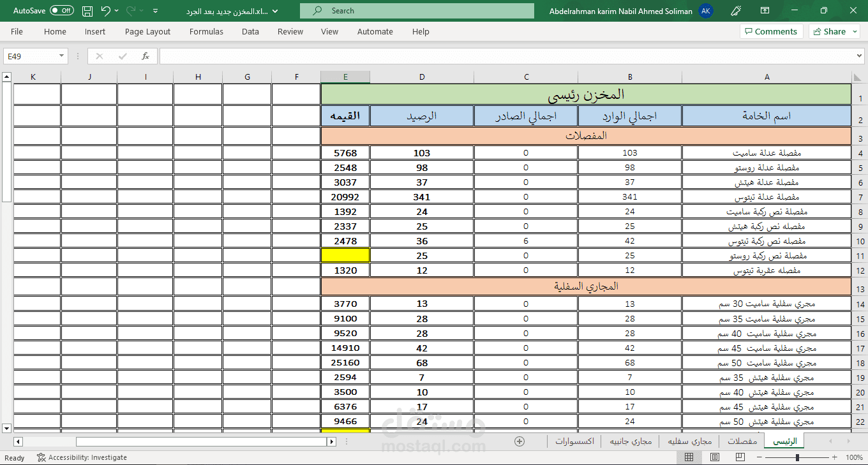868x465 pixels.
Task: Switch to the Home tab
Action: [55, 31]
